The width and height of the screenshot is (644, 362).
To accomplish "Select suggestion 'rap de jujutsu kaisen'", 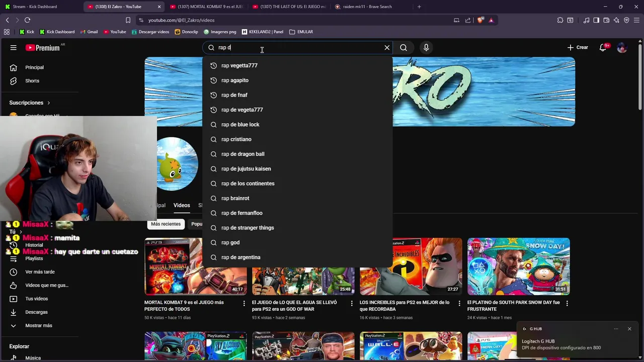I will click(297, 169).
